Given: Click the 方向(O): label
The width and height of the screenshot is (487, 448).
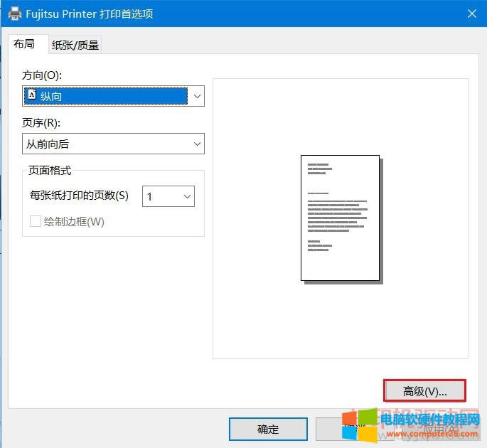Looking at the screenshot, I should (x=43, y=75).
